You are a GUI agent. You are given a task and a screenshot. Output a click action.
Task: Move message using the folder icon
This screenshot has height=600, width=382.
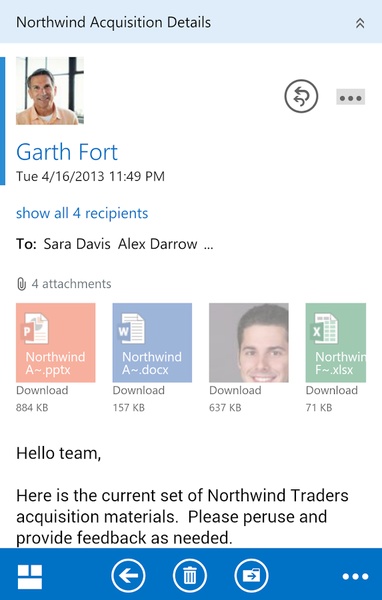click(x=251, y=576)
